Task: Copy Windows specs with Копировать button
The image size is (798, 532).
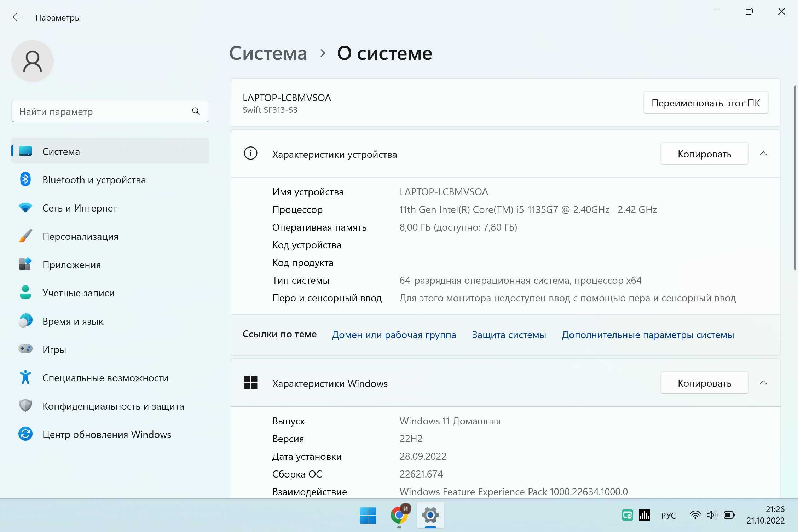Action: (704, 383)
